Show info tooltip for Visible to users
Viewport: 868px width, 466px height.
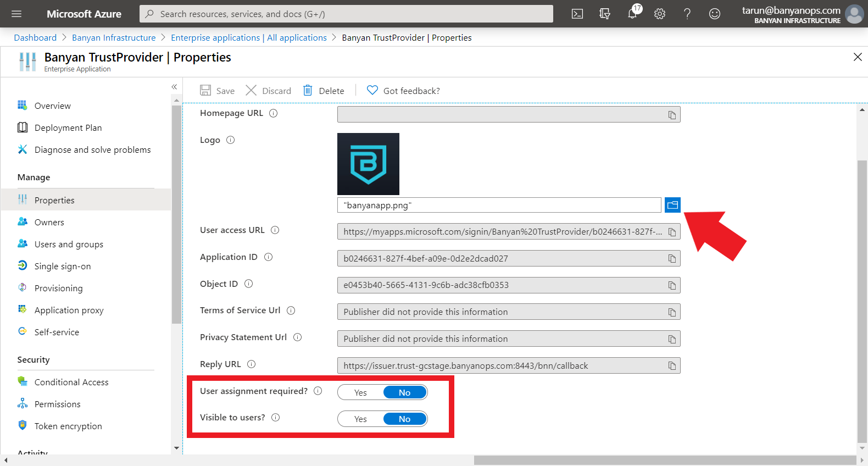pyautogui.click(x=276, y=418)
